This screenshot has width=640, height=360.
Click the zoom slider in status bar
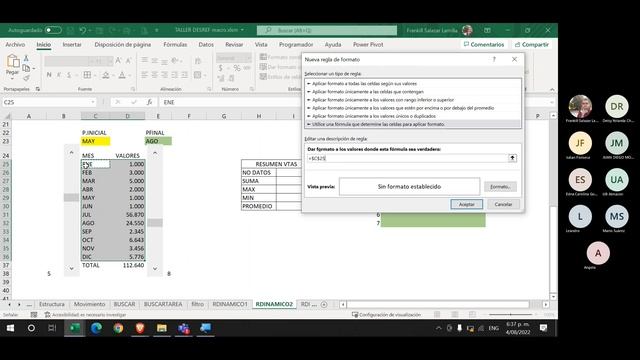pyautogui.click(x=510, y=315)
